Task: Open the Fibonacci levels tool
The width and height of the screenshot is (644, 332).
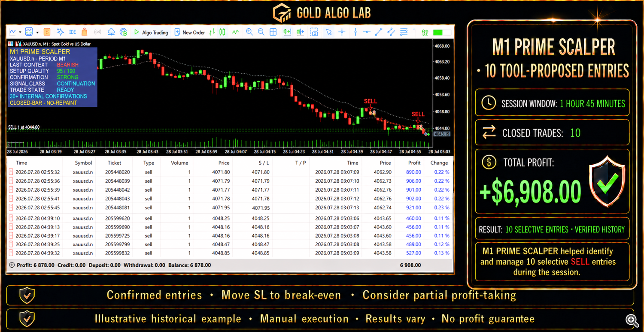Action: [404, 32]
